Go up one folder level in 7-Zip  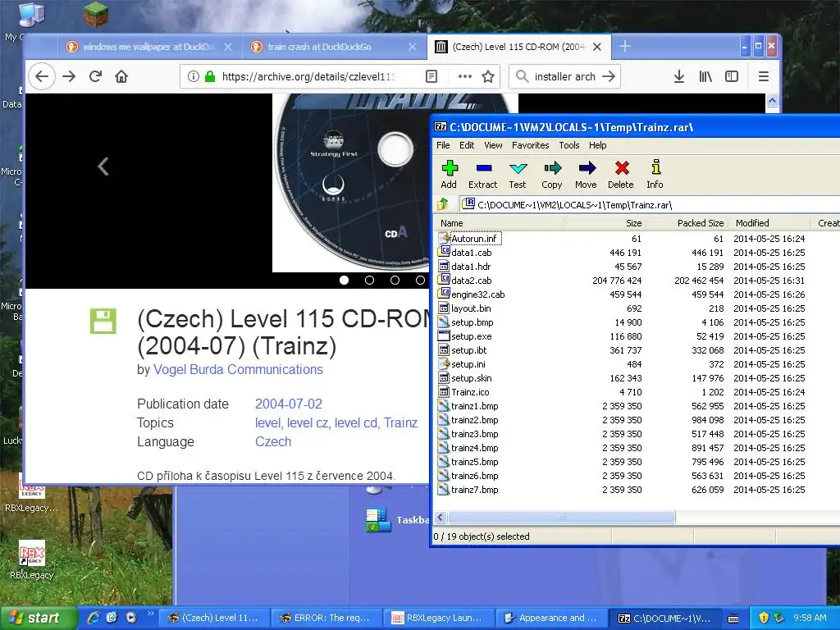coord(443,204)
